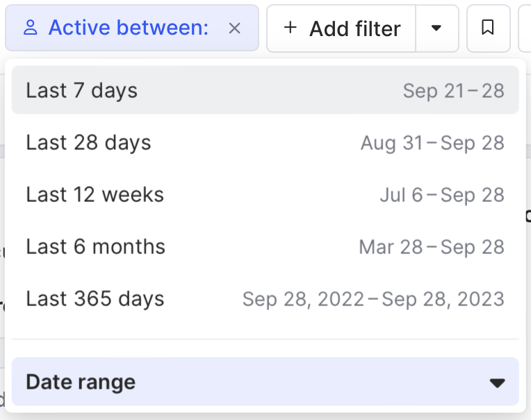Click the partially visible button right of bookmark
The height and width of the screenshot is (420, 531).
[525, 28]
